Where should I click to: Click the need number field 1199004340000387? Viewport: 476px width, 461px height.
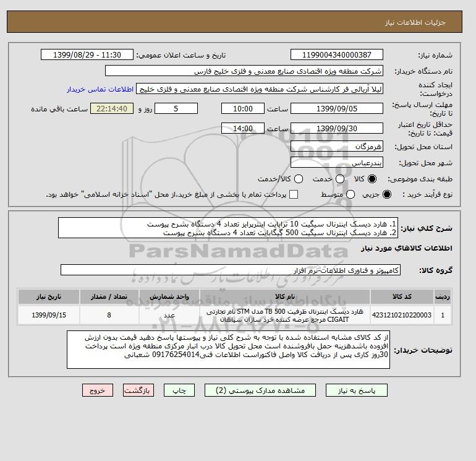337,55
